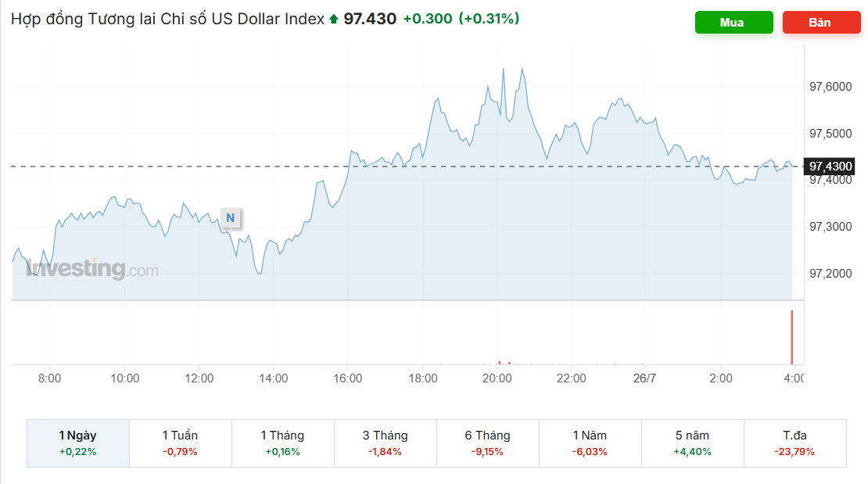Viewport: 868px width, 484px height.
Task: Open the 3 Tháng timeframe
Action: pyautogui.click(x=386, y=443)
